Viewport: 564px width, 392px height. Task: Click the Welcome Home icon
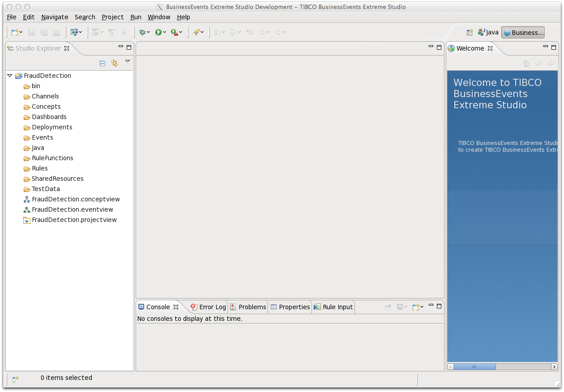click(526, 63)
